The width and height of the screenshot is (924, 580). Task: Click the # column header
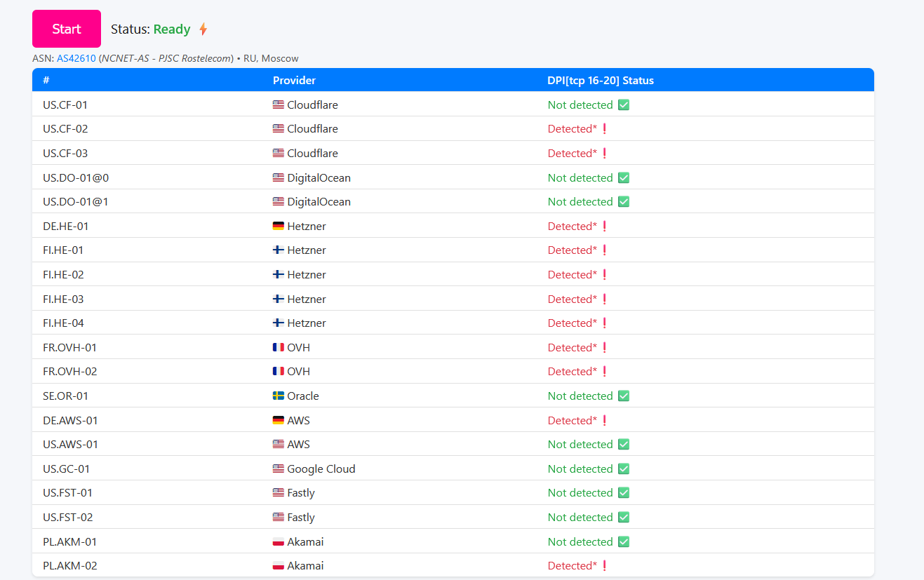tap(46, 81)
